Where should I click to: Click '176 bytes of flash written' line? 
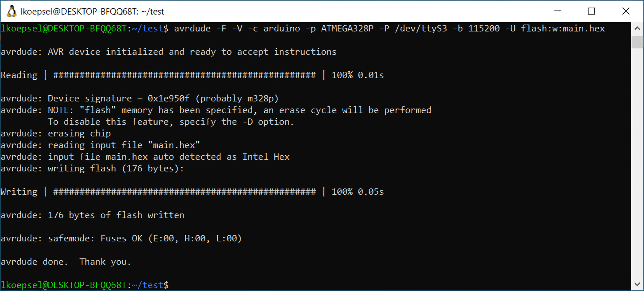coord(93,215)
